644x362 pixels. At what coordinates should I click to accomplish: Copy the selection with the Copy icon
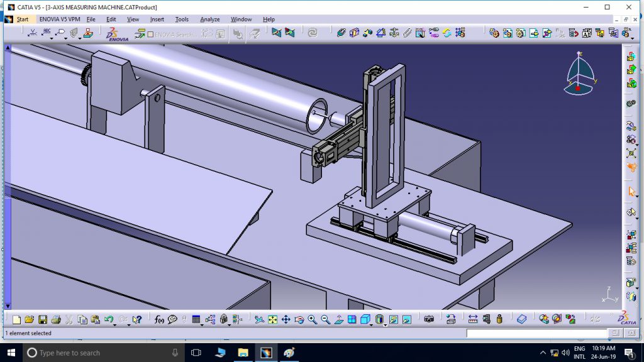pos(82,319)
